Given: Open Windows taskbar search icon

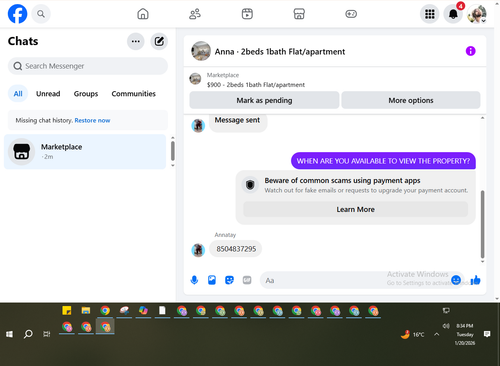Looking at the screenshot, I should pyautogui.click(x=28, y=334).
